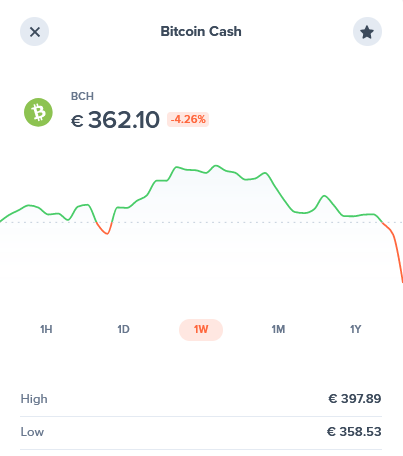Select the 1H time range
The height and width of the screenshot is (456, 403).
(x=46, y=329)
